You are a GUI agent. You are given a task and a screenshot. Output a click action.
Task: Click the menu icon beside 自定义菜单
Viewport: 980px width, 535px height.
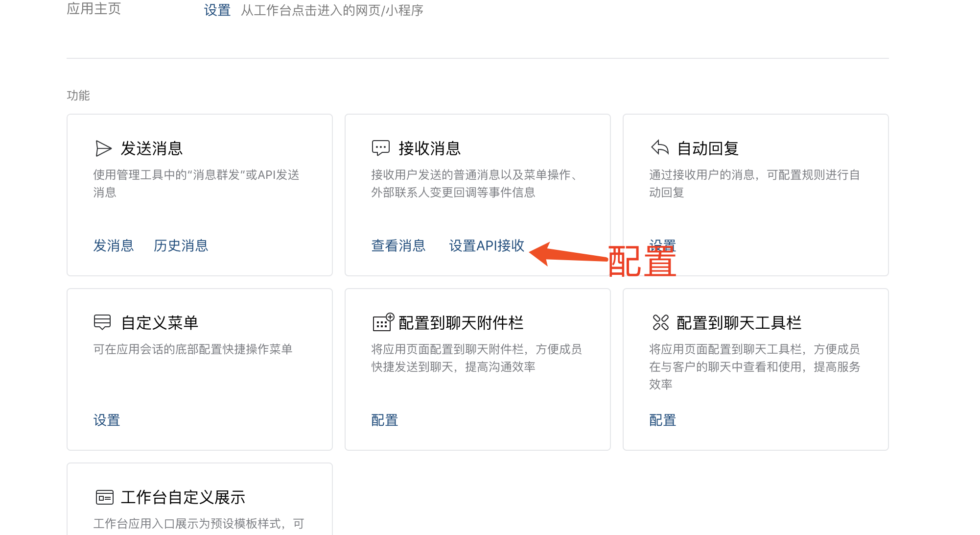pos(102,322)
